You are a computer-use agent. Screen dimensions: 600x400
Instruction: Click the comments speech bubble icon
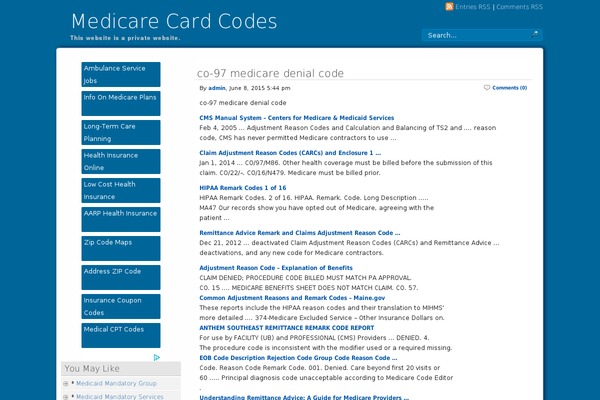(x=487, y=88)
